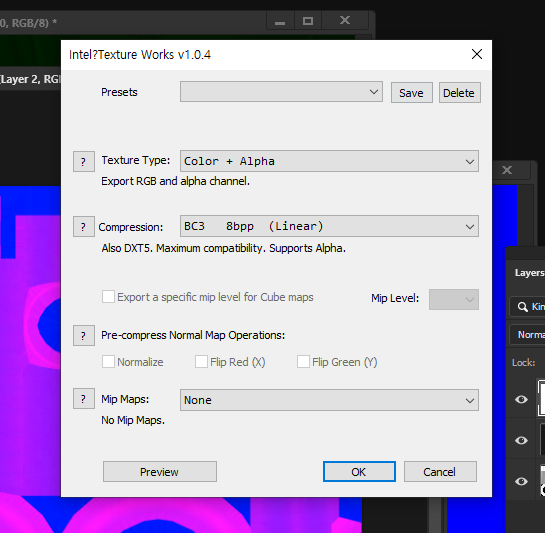
Task: Check Export a specific mip level checkbox
Action: pyautogui.click(x=108, y=297)
